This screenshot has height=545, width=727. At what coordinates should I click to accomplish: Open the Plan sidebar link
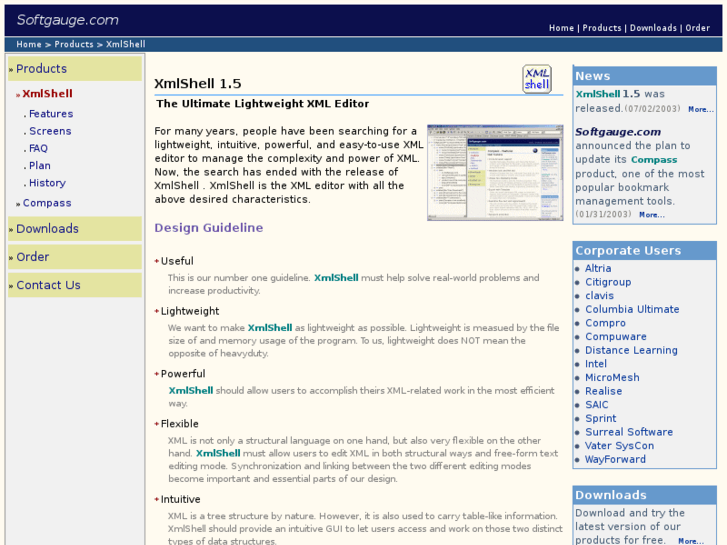(x=40, y=166)
